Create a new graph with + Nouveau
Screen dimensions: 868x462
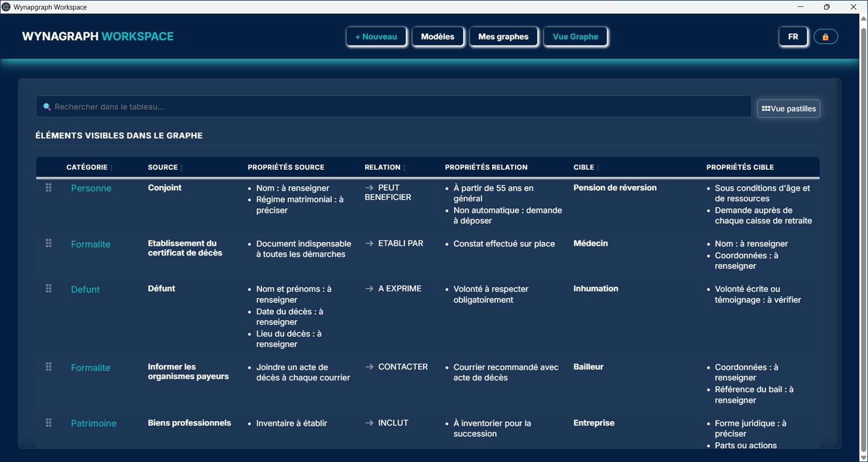point(376,37)
